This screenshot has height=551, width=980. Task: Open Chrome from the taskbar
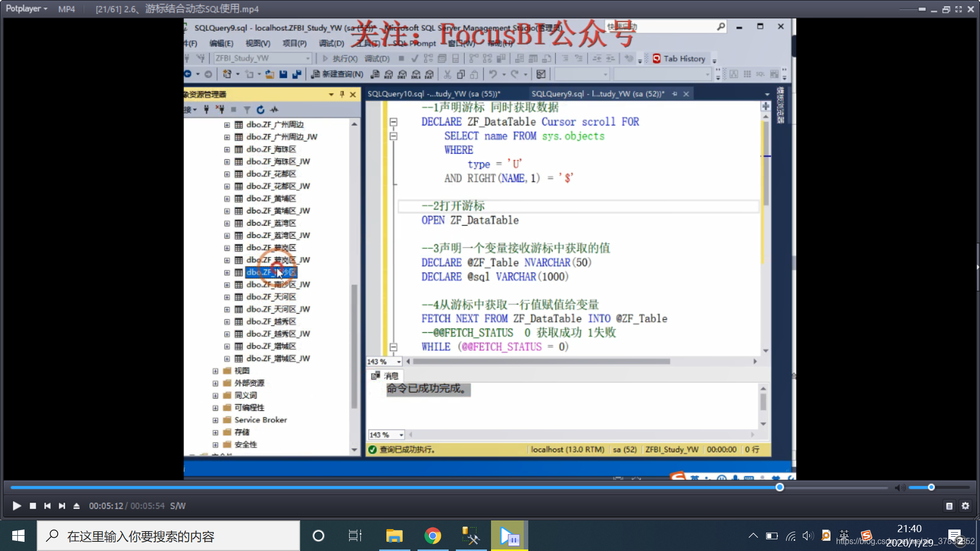tap(432, 536)
